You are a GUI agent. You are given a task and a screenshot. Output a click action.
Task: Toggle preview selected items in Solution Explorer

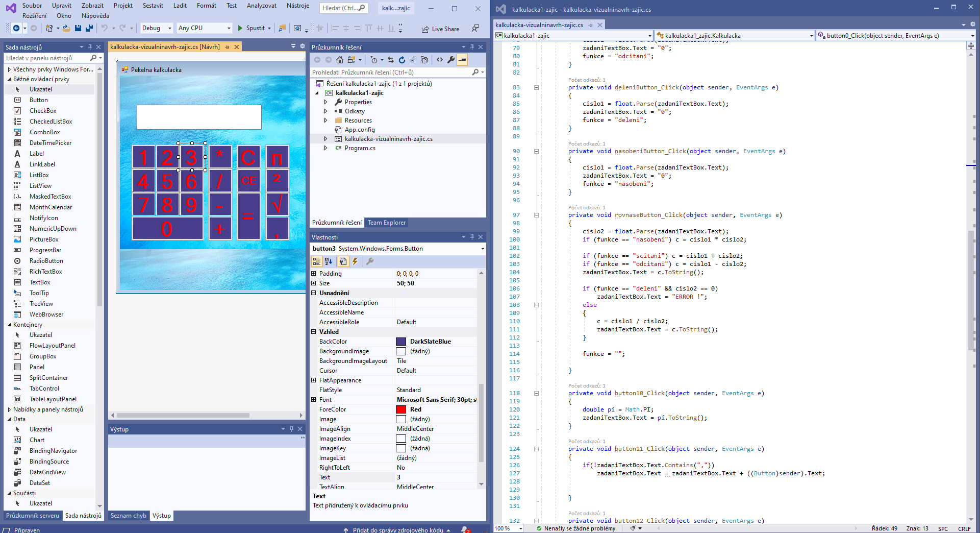462,60
